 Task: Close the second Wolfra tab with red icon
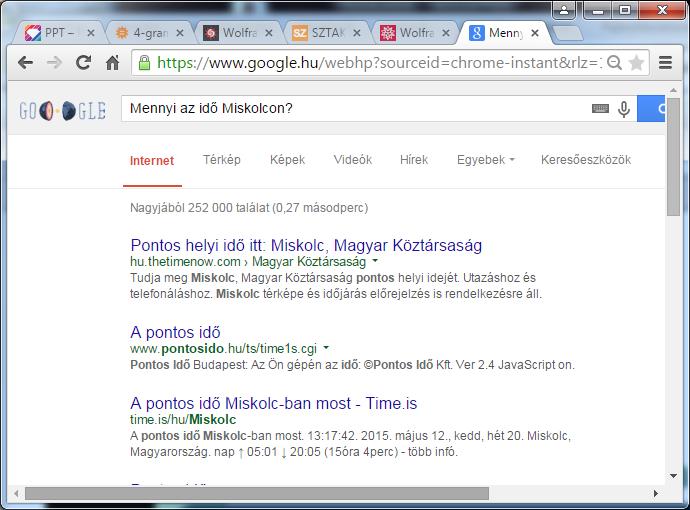446,33
